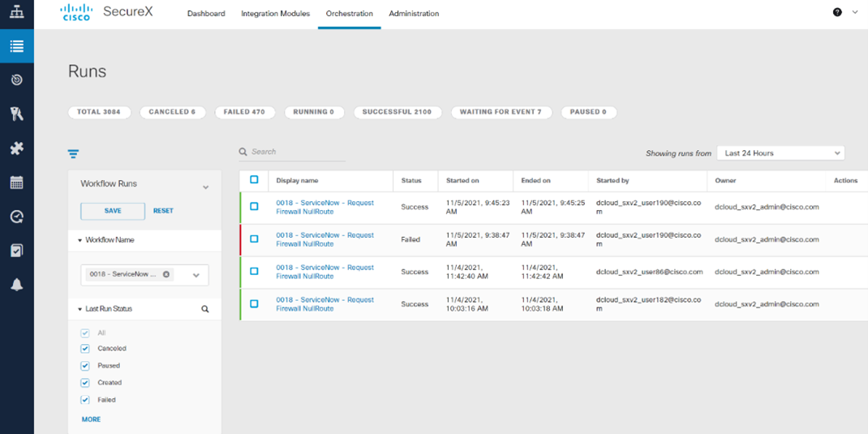Collapse the Workflow Runs panel chevron
The width and height of the screenshot is (868, 434).
click(x=205, y=187)
